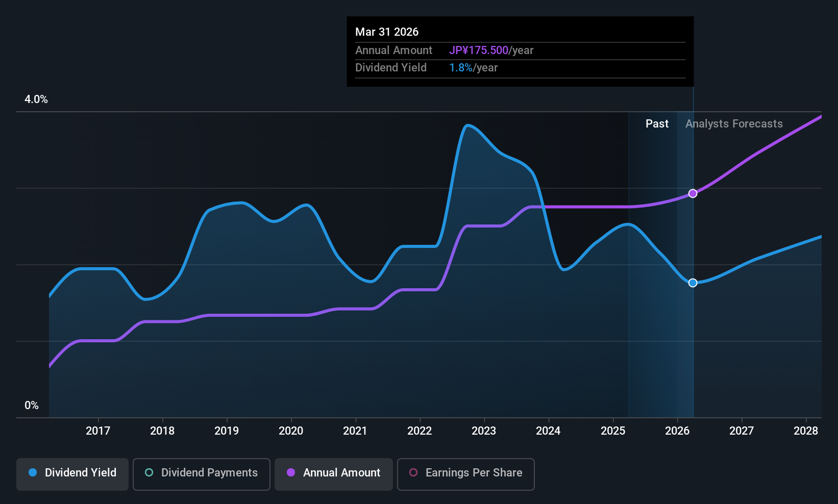Click the 2023 x-axis year label
Viewport: 838px width, 504px height.
click(x=484, y=431)
